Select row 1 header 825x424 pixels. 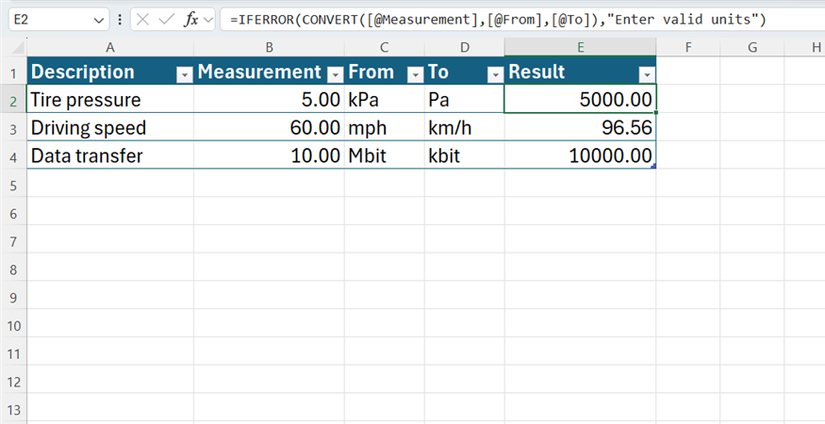click(13, 72)
